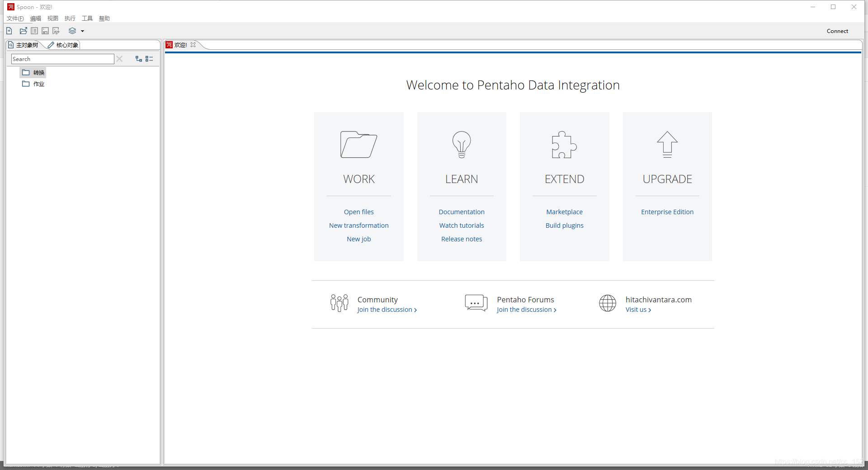
Task: Click the WORK folder icon
Action: pos(359,145)
